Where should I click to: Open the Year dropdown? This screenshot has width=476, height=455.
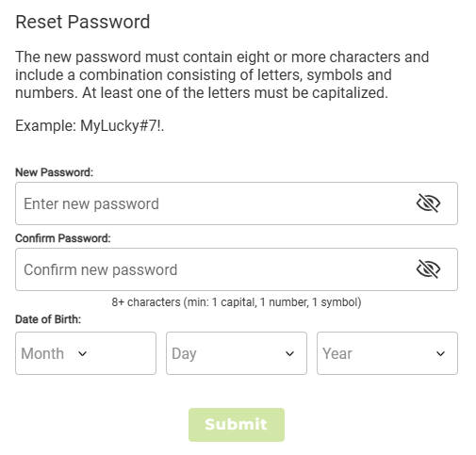click(387, 353)
